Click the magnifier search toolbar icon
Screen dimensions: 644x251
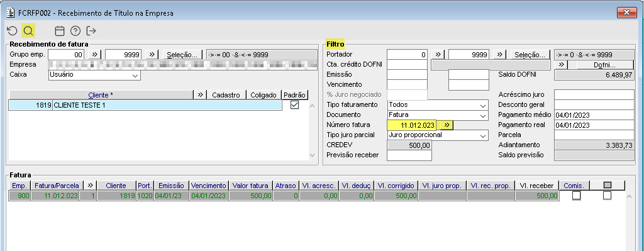[28, 30]
